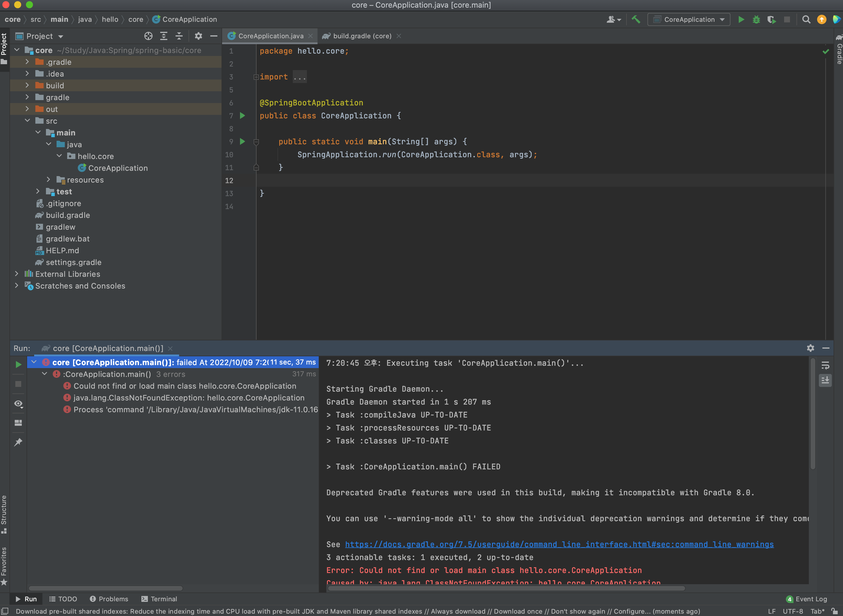This screenshot has width=843, height=616.
Task: Open the Project view dropdown
Action: (x=39, y=36)
